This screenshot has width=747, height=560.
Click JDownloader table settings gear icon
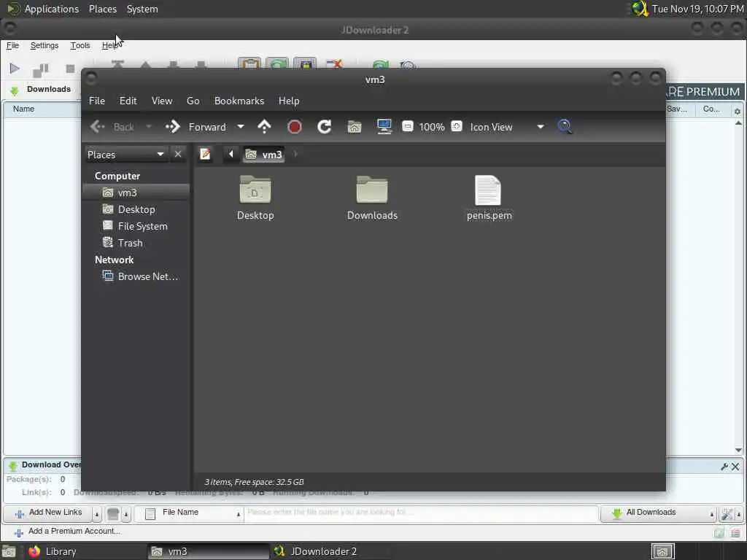pos(737,111)
